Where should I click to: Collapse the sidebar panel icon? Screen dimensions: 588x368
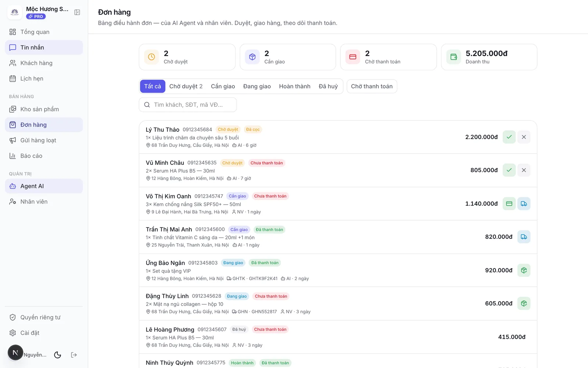(77, 13)
